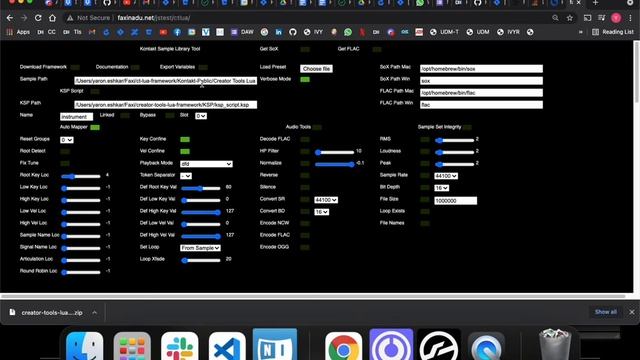Close the downloads bar with the X
640x360 pixels.
[x=632, y=312]
